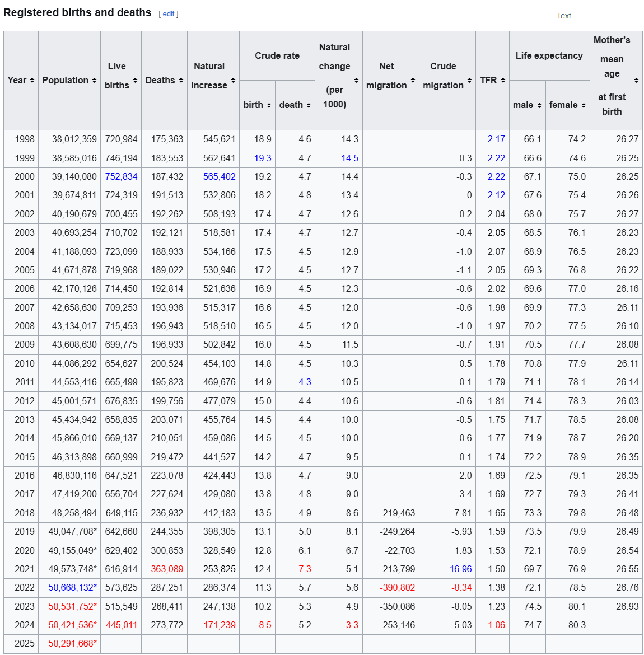Sort by Natural increase column arrows
This screenshot has width=644, height=655.
tap(233, 80)
